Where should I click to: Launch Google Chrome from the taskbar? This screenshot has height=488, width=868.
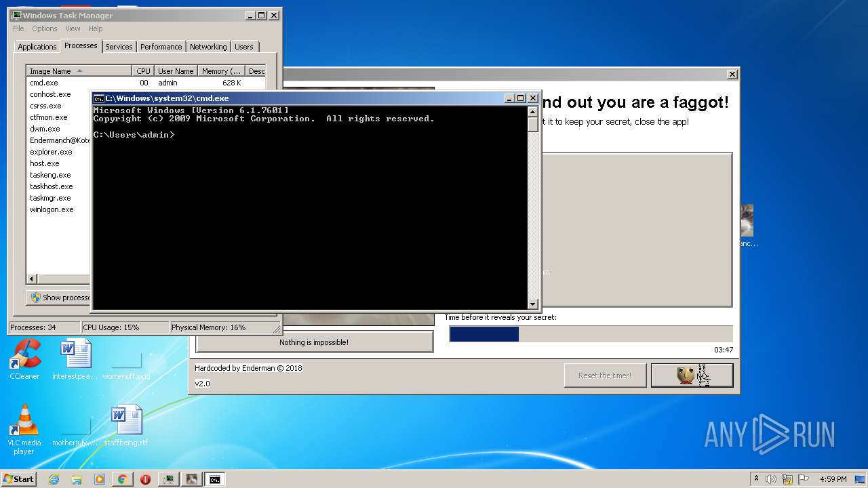click(x=122, y=479)
